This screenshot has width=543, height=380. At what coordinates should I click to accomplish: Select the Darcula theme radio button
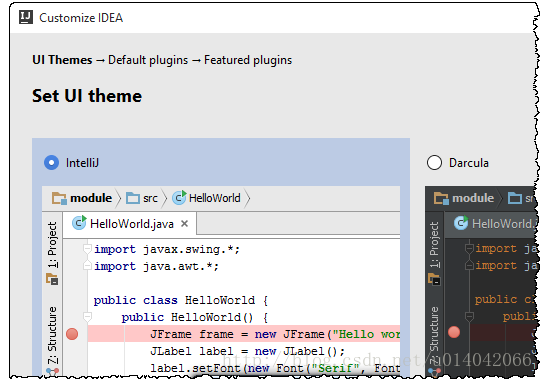(434, 162)
